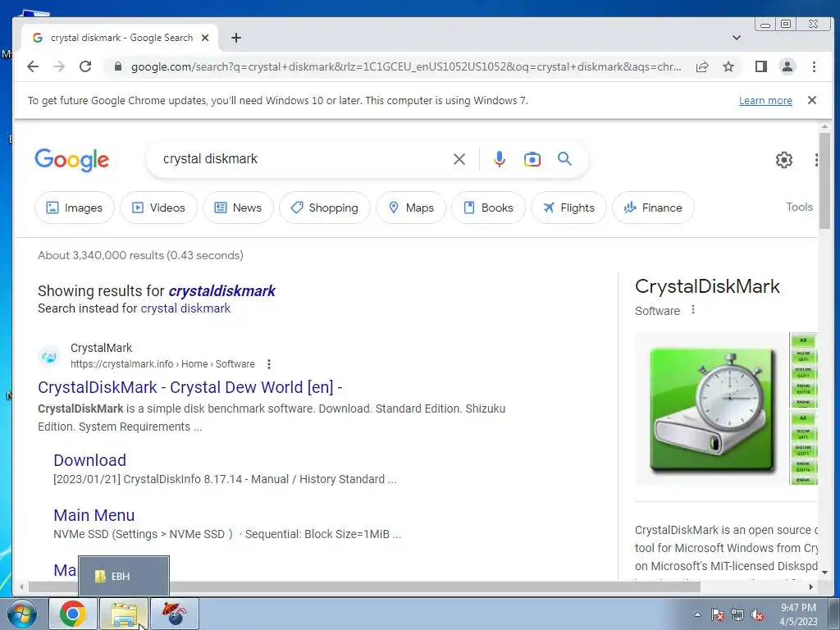The image size is (840, 630).
Task: Go to the Google logo homepage
Action: pyautogui.click(x=72, y=160)
